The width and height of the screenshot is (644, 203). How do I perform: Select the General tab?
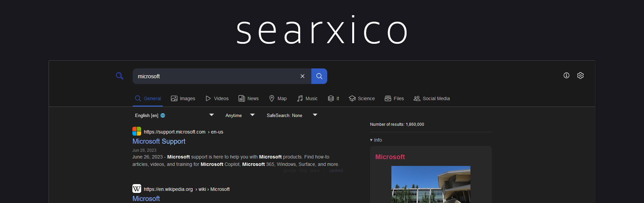148,98
